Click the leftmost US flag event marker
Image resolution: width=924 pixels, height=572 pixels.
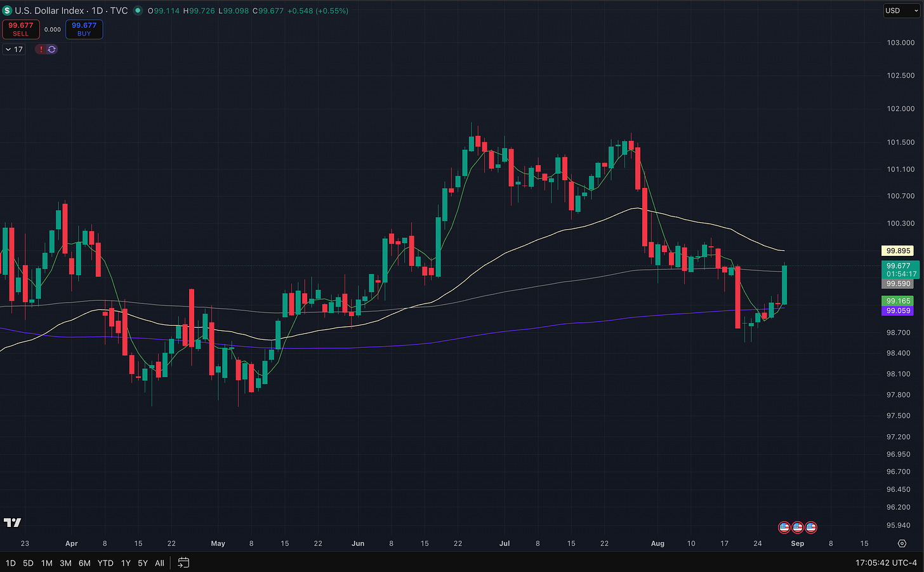pyautogui.click(x=784, y=527)
